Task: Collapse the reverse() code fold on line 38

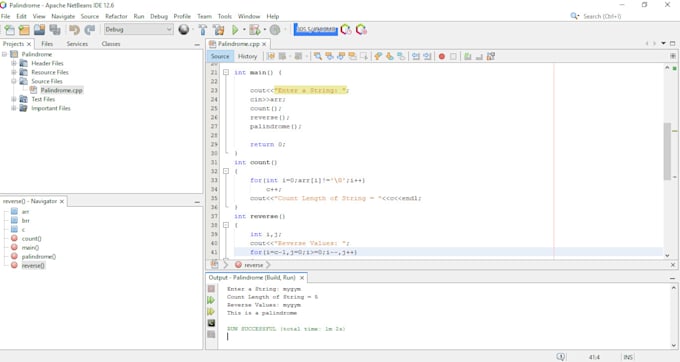Action: pyautogui.click(x=226, y=225)
